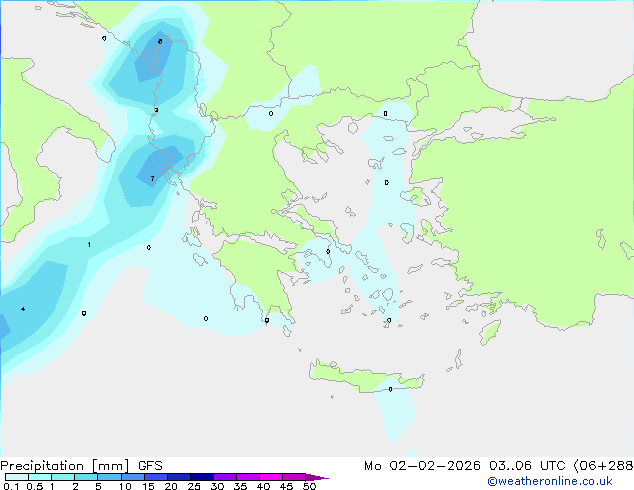The image size is (634, 490).
Task: Pick the 10–15 mm legend color swatch
Action: [x=132, y=477]
